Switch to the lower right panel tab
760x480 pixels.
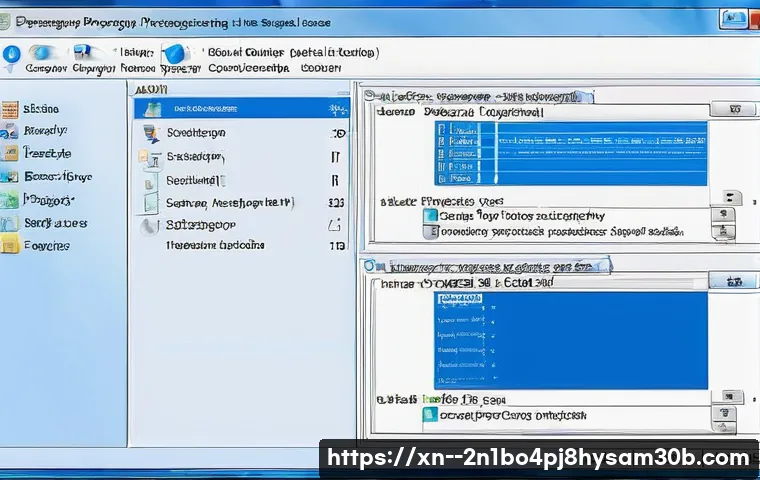[487, 266]
